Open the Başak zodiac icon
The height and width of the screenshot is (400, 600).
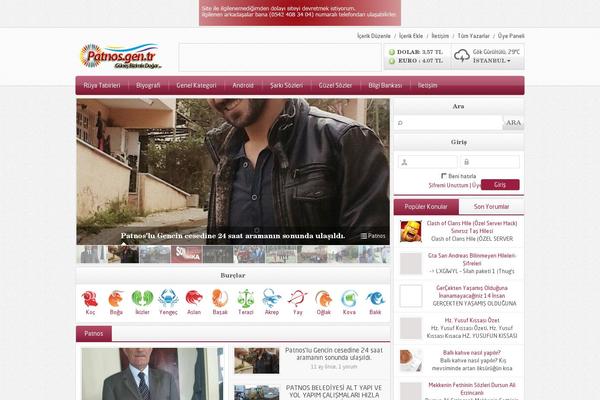(220, 298)
